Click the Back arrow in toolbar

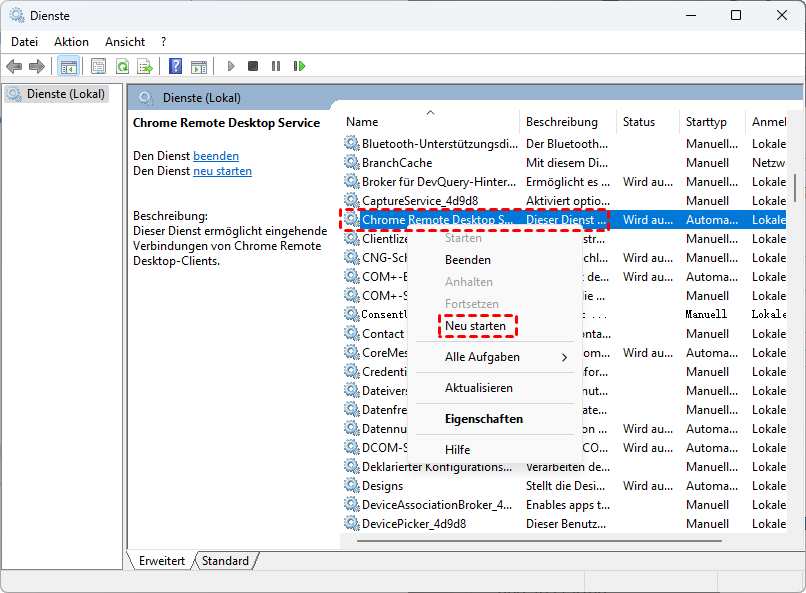click(x=14, y=66)
